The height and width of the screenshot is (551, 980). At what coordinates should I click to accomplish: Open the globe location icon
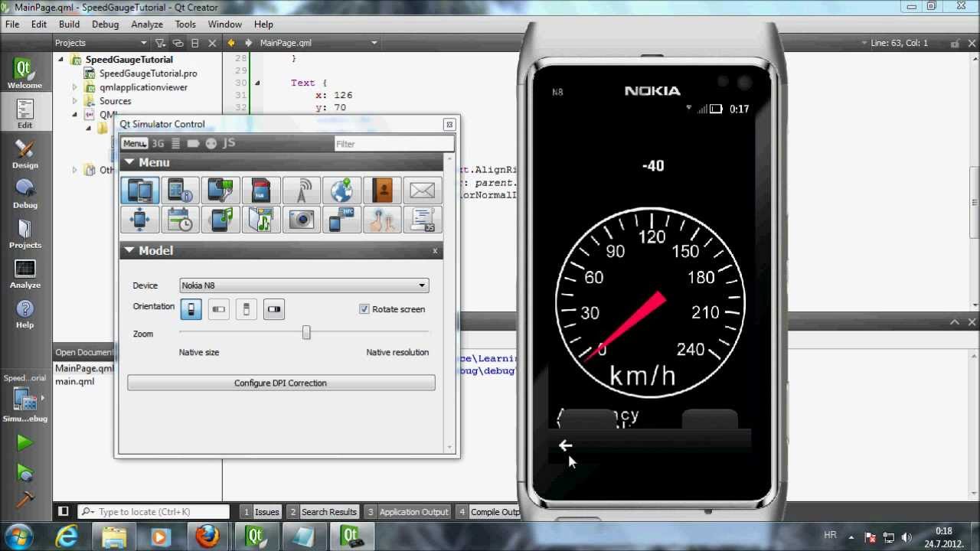coord(341,190)
